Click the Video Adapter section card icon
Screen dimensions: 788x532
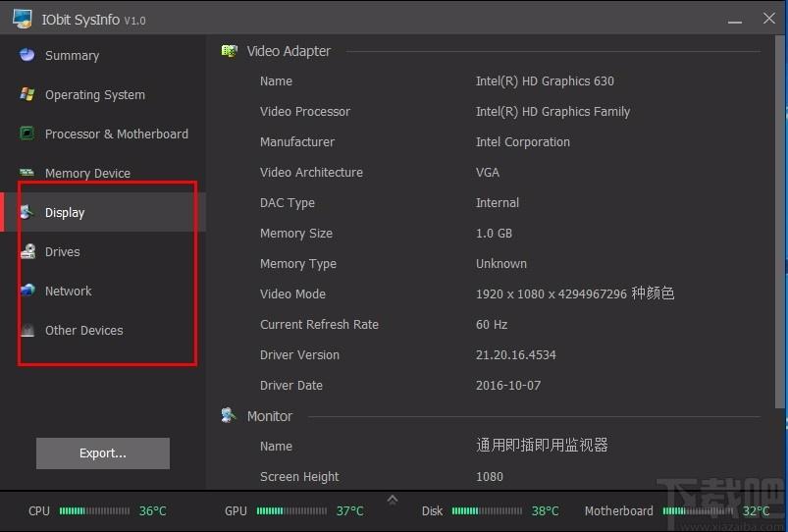[230, 51]
